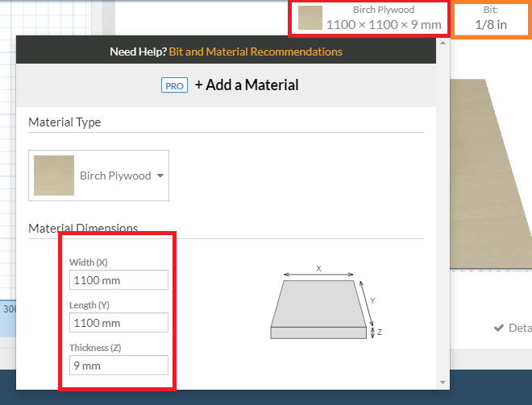This screenshot has width=532, height=405.
Task: Click the 'Need Help?' text
Action: pos(139,52)
